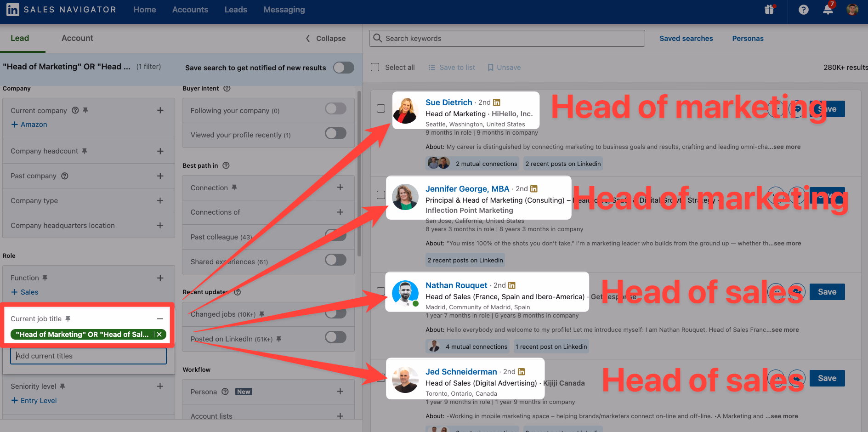Open the help question mark icon
This screenshot has height=432, width=868.
(x=803, y=10)
